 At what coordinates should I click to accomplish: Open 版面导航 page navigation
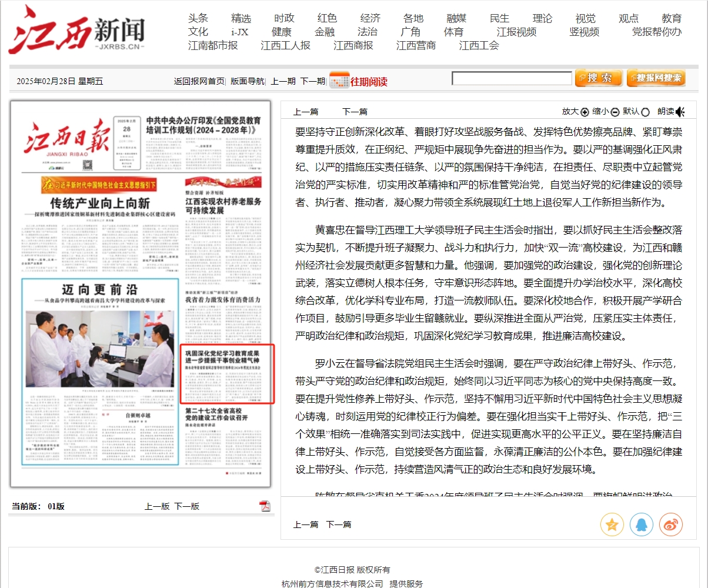247,81
